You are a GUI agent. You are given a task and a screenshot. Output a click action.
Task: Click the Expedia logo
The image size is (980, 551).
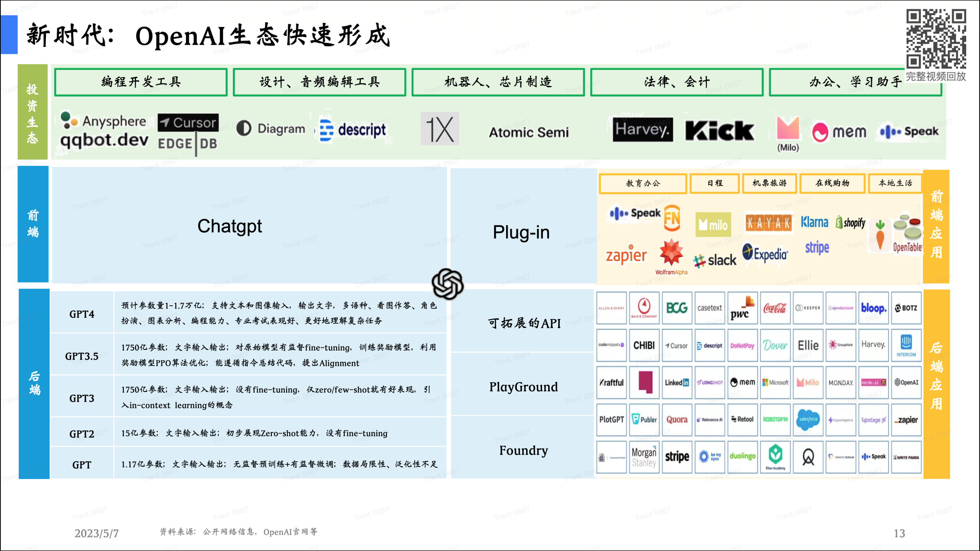tap(765, 253)
